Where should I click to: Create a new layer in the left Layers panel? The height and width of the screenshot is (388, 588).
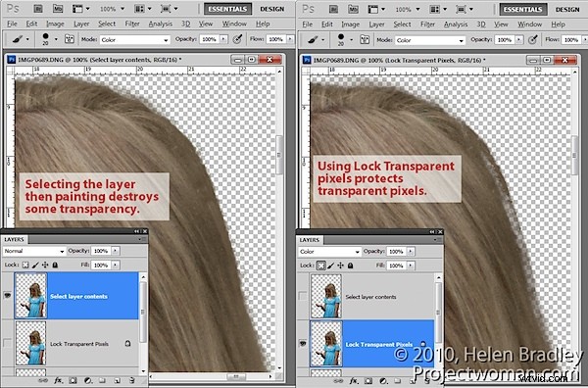coord(117,380)
